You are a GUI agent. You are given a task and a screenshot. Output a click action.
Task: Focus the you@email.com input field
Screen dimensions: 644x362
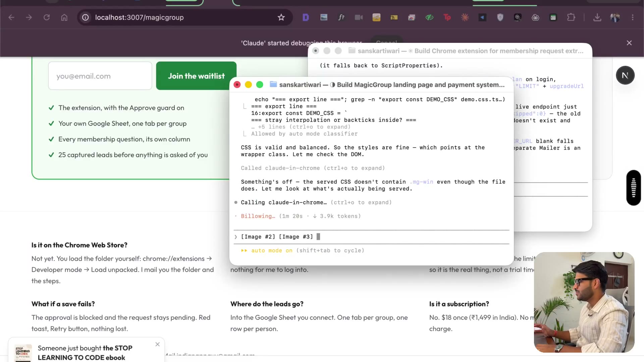tap(100, 76)
